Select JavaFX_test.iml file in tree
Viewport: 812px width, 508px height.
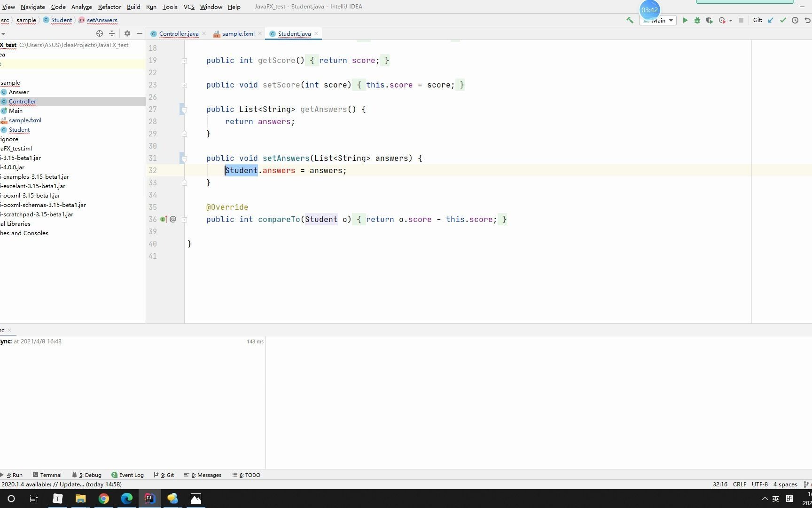click(x=16, y=149)
